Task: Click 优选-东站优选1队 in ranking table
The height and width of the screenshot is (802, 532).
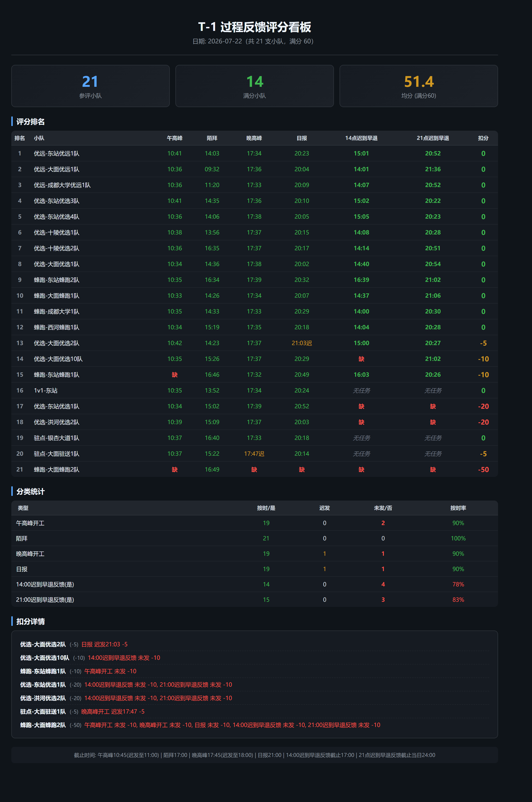Action: [x=57, y=406]
